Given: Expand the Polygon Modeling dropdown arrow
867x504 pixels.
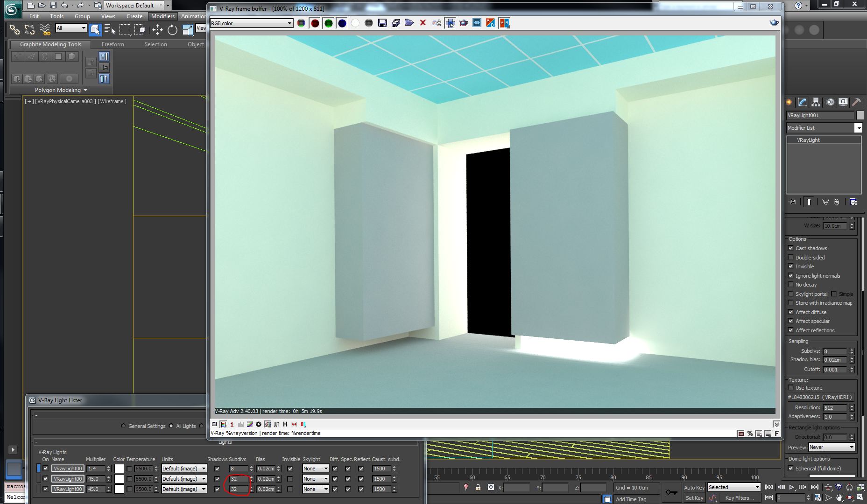Looking at the screenshot, I should click(x=85, y=90).
